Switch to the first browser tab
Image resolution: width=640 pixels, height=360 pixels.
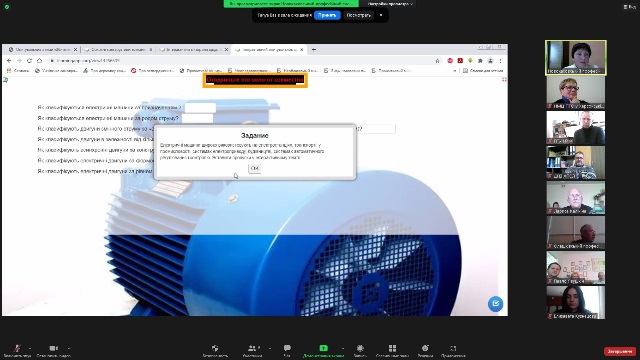coord(42,49)
